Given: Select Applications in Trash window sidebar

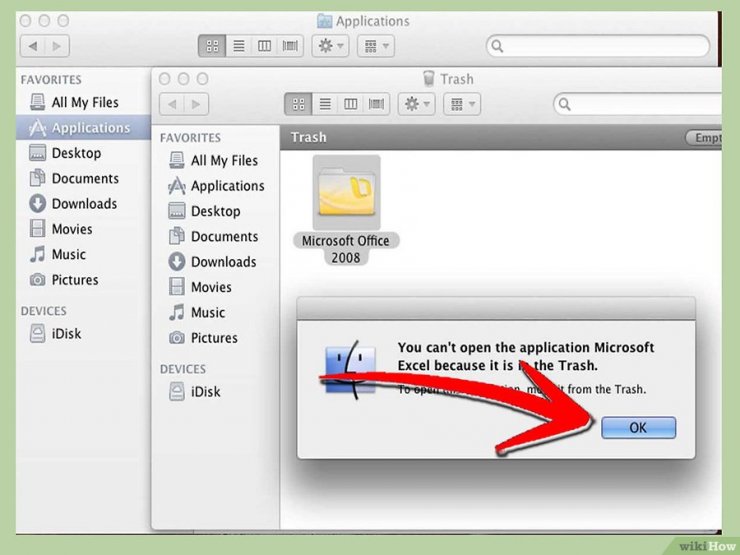Looking at the screenshot, I should coord(217,186).
